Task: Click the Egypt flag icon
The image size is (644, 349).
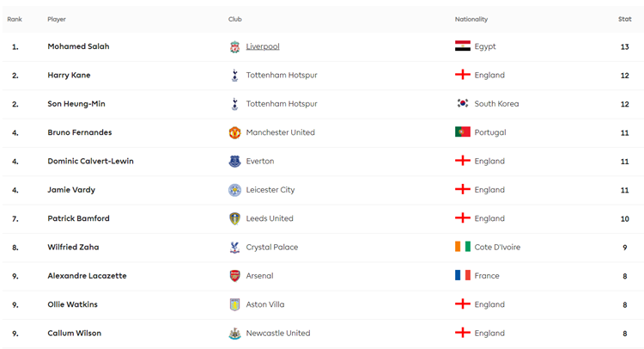Action: 463,46
